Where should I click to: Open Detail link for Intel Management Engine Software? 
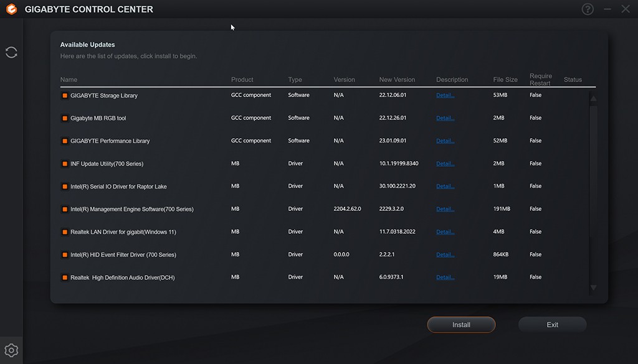click(x=445, y=209)
